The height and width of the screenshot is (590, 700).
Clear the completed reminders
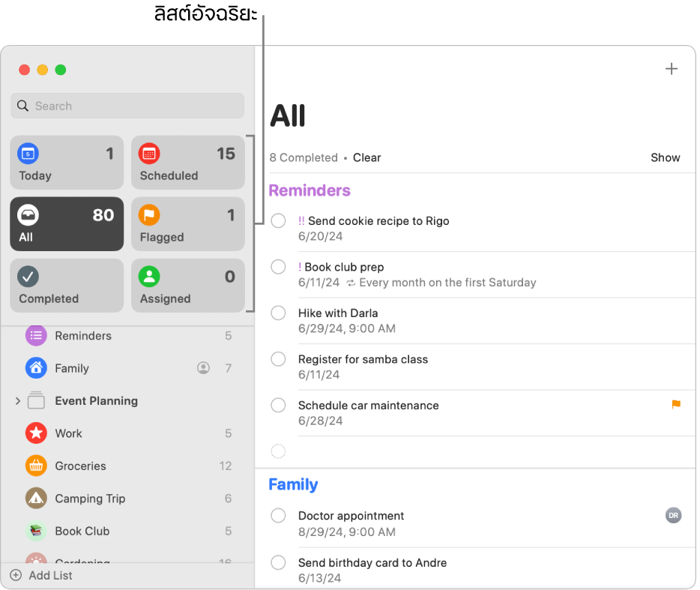[x=367, y=157]
